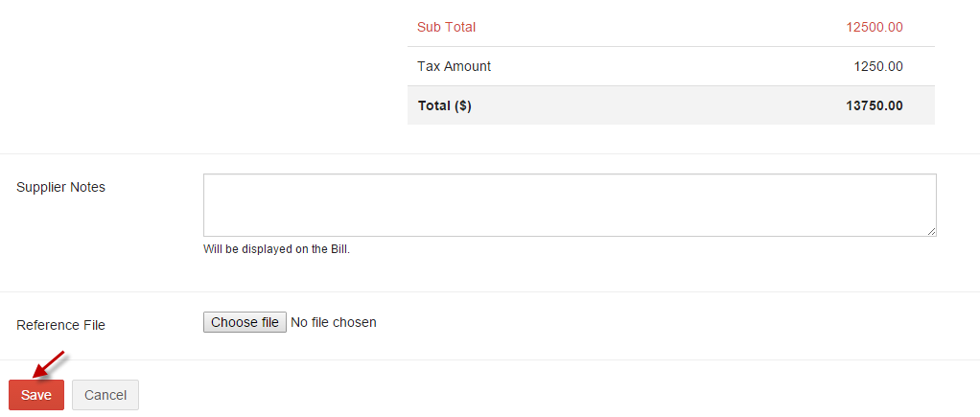Click the 1250.00 tax value

[878, 66]
